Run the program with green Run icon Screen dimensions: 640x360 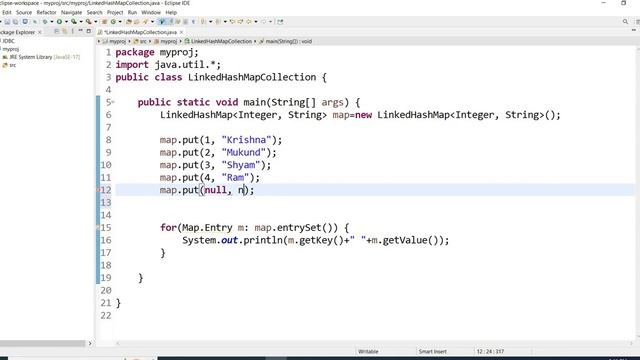click(59, 22)
